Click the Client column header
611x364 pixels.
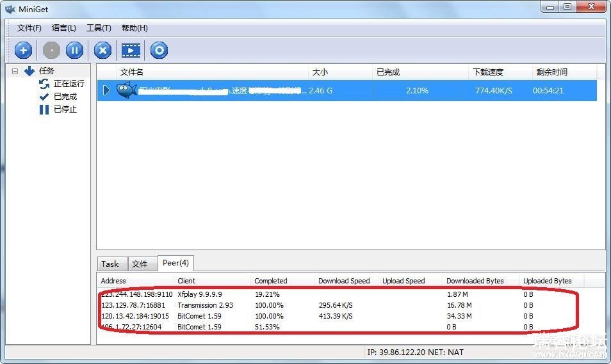click(213, 281)
